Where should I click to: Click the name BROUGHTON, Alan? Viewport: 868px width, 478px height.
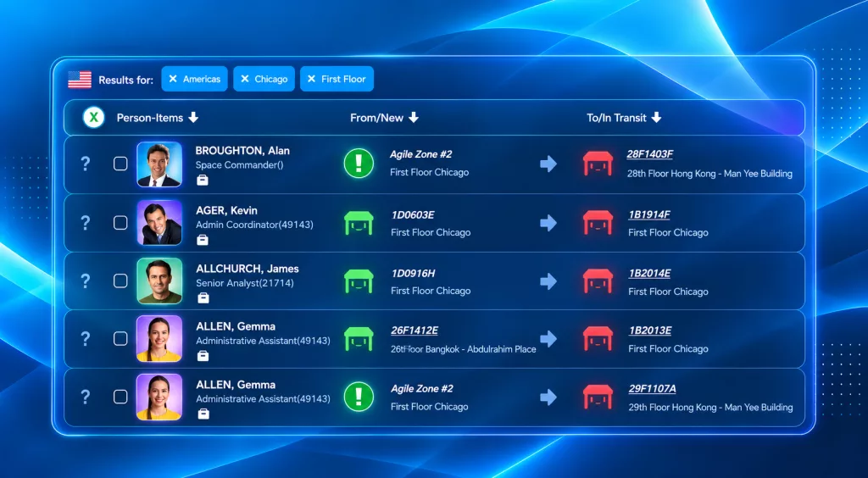pyautogui.click(x=242, y=151)
